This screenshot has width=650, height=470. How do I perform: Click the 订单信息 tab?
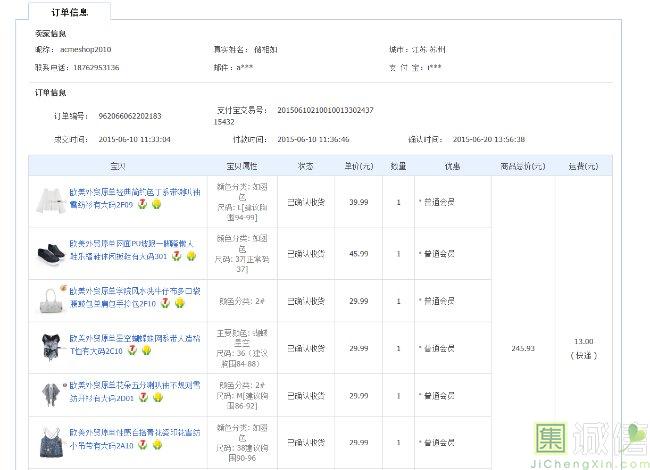[70, 12]
